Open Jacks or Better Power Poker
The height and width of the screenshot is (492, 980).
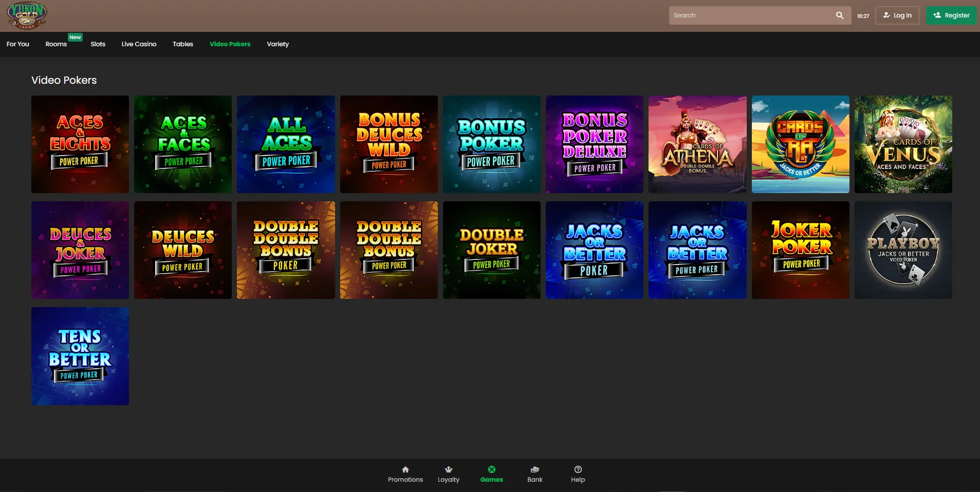coord(697,250)
